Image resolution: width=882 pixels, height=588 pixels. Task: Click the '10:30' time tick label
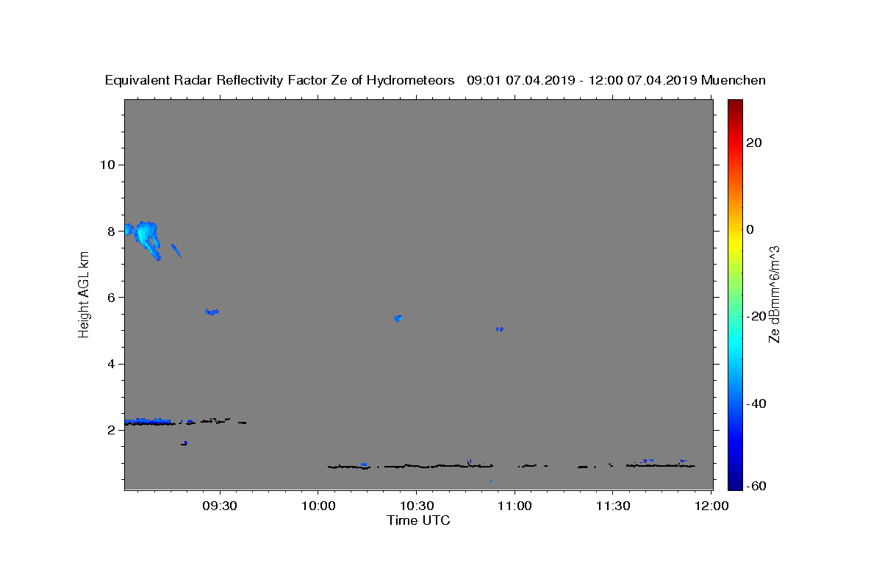416,506
